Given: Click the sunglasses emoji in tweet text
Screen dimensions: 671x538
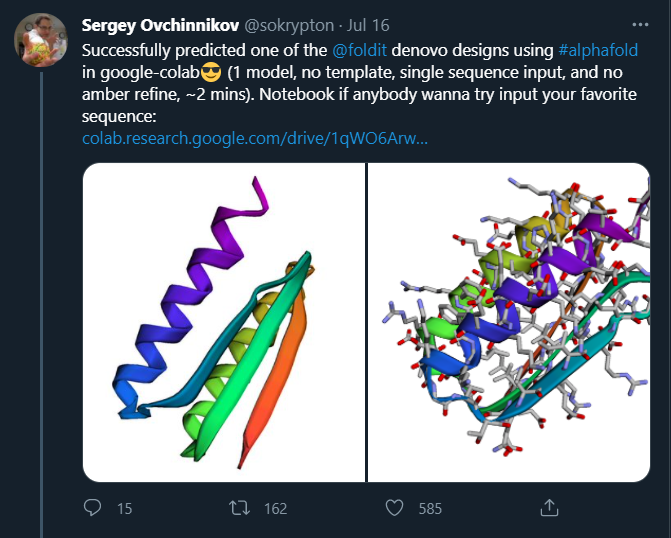Looking at the screenshot, I should 211,72.
